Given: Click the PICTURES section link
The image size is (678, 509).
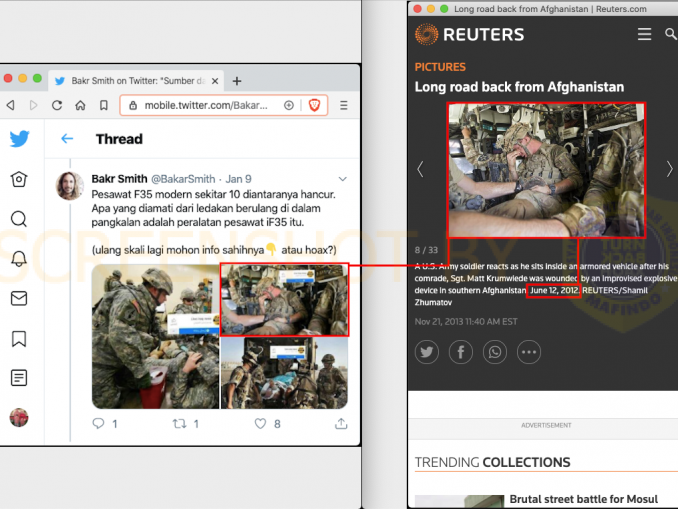Looking at the screenshot, I should (440, 67).
